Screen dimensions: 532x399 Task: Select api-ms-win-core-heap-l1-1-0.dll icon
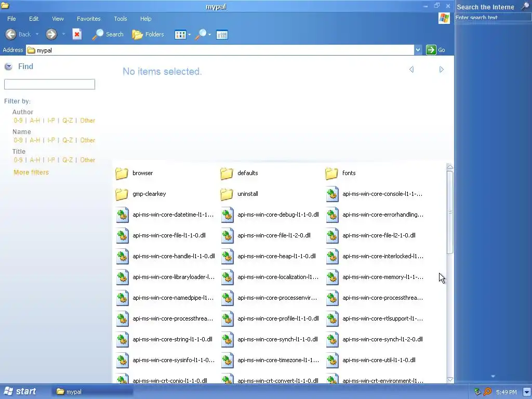(228, 257)
